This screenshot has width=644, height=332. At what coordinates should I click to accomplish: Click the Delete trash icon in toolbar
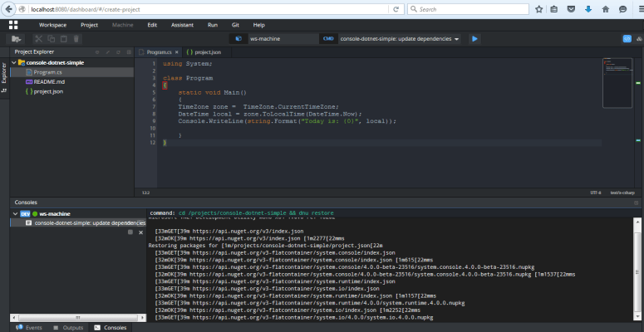tap(76, 39)
